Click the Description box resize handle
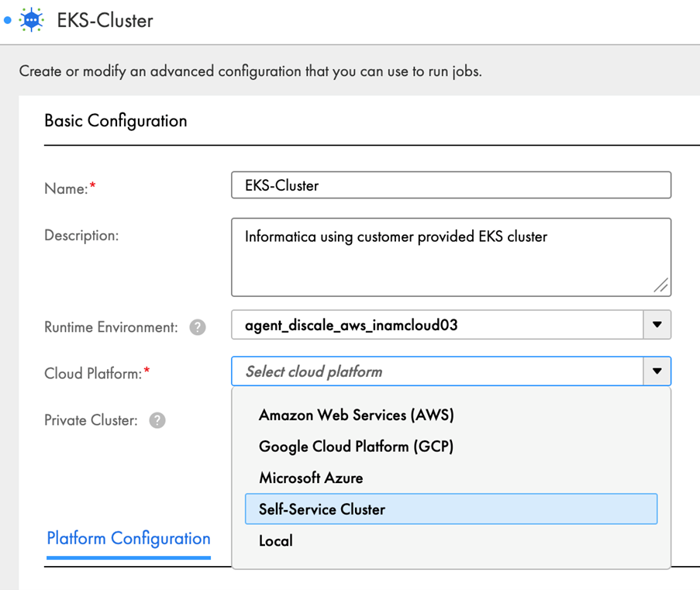 tap(660, 286)
